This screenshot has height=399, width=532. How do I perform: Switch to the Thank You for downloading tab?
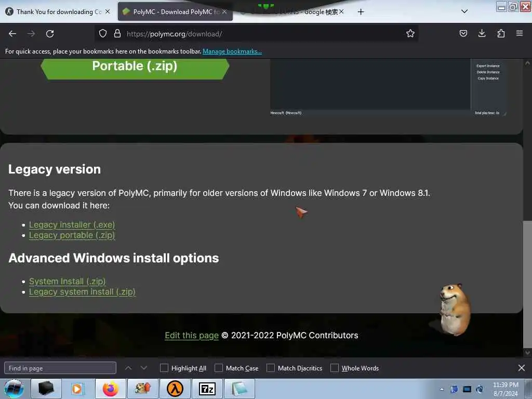58,12
